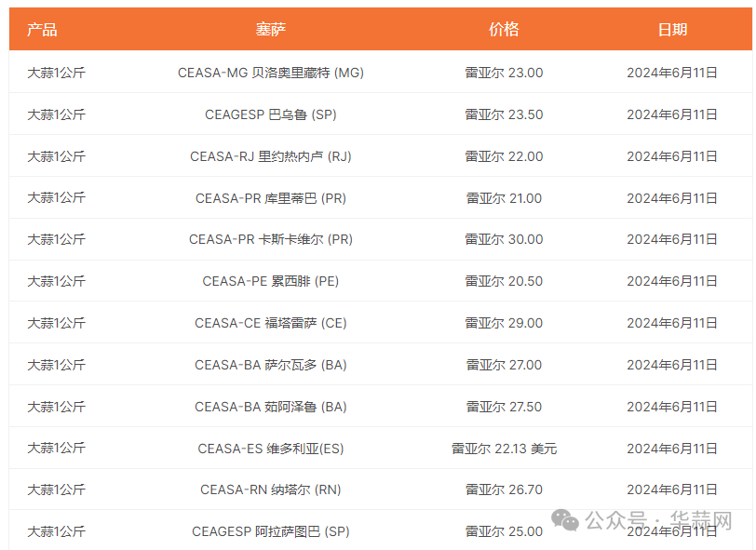Screen dimensions: 756x550
Task: Click CEASA-BA 萨尔瓦多 (BA) entry
Action: 271,365
